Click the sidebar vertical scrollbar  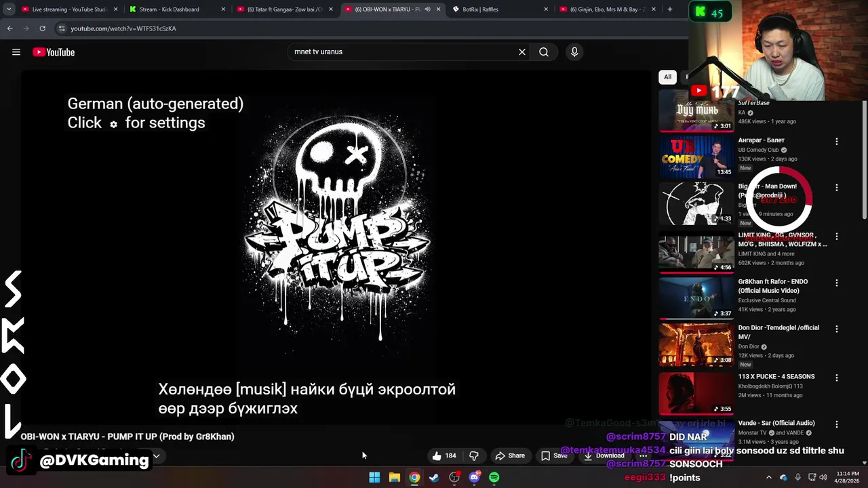click(x=865, y=159)
